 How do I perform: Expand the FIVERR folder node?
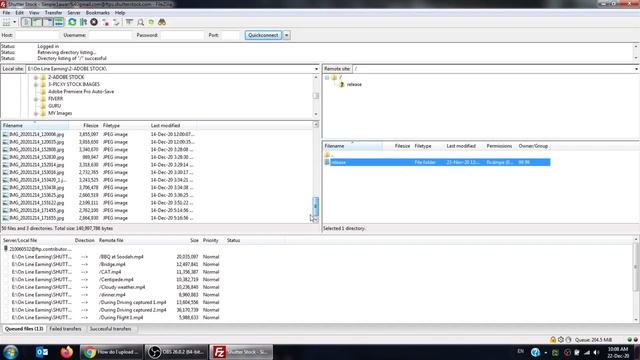tap(36, 99)
